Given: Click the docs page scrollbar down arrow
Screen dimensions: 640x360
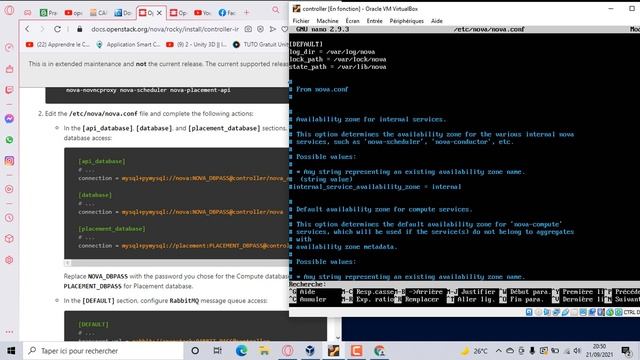Looking at the screenshot, I should [338, 338].
